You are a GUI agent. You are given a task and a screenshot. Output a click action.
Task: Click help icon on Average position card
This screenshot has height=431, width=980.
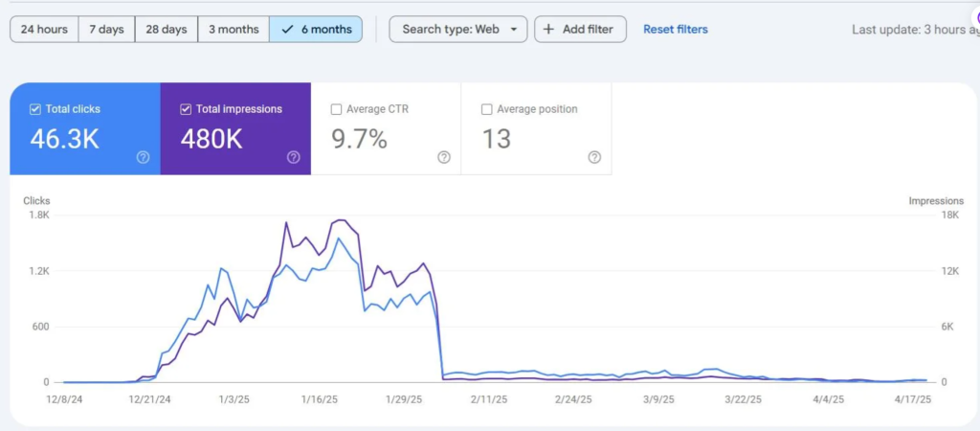coord(594,158)
